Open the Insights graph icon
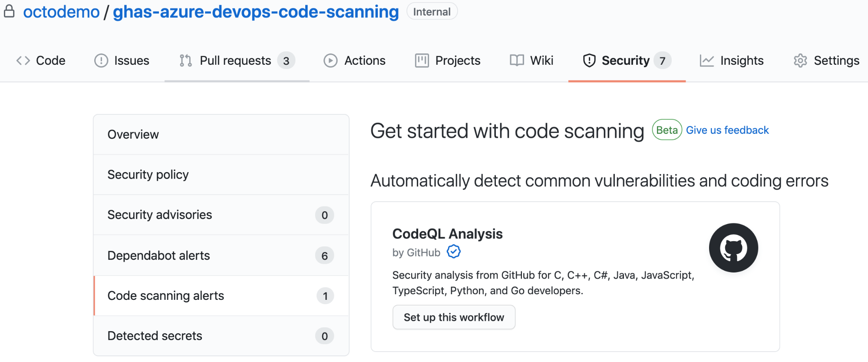 coord(706,61)
